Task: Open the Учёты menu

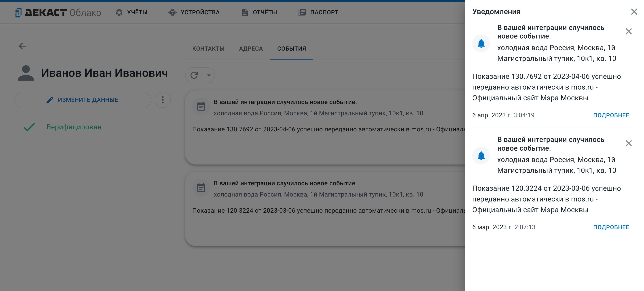Action: coord(131,12)
